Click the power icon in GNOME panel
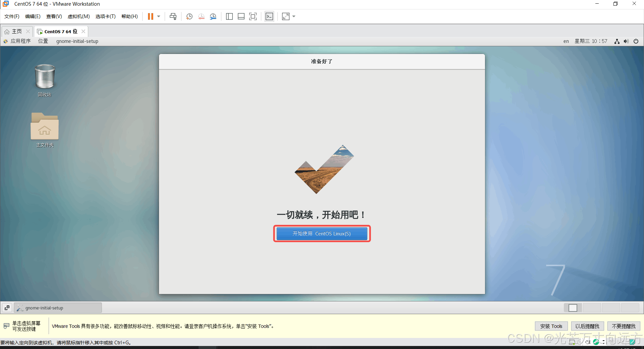644x349 pixels. pyautogui.click(x=636, y=41)
